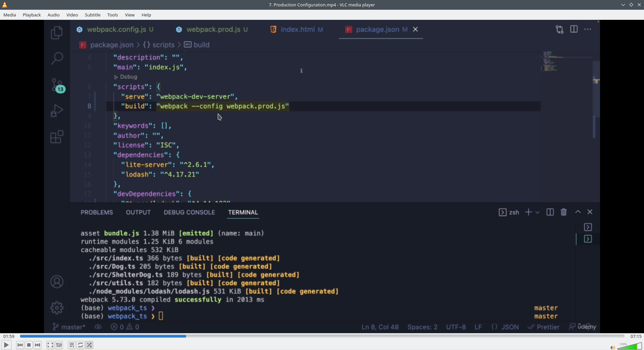Open the VLC Tools menu
Screen dimensions: 644x350
coord(113,15)
